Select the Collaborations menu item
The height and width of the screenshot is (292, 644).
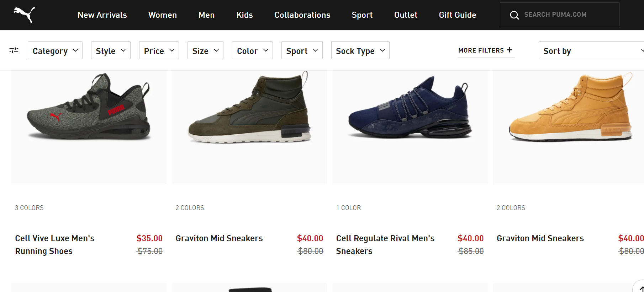coord(302,15)
